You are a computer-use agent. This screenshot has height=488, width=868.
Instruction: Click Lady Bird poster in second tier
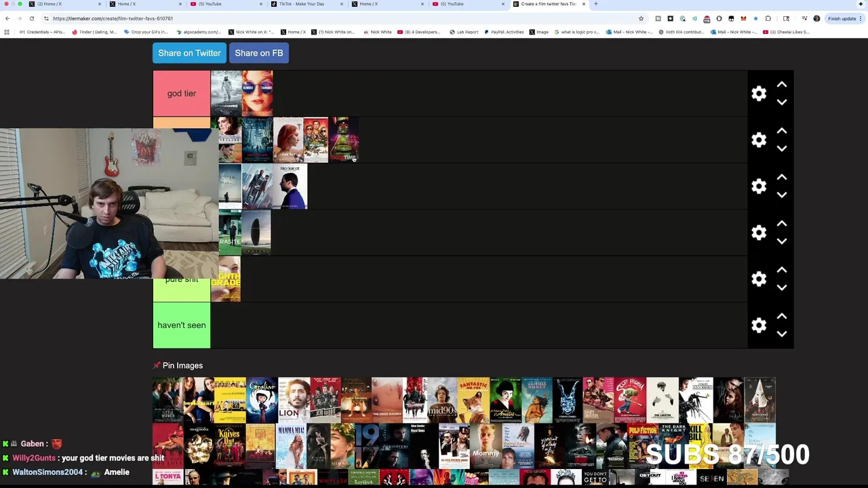tap(288, 140)
